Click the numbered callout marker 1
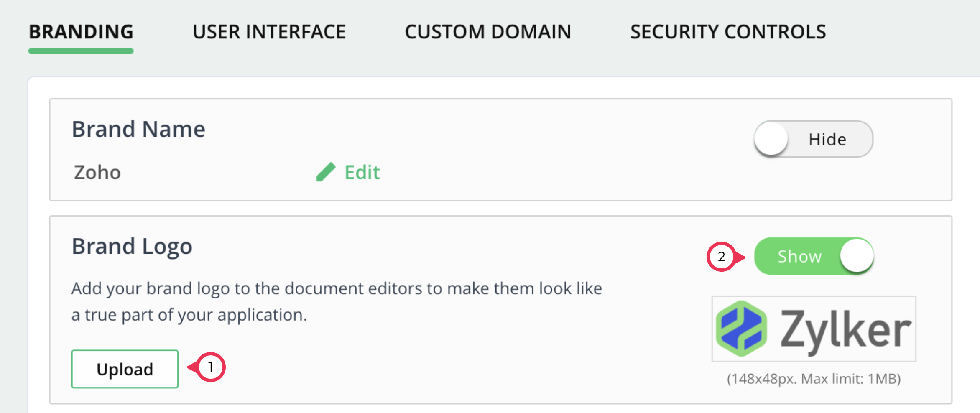 [210, 367]
